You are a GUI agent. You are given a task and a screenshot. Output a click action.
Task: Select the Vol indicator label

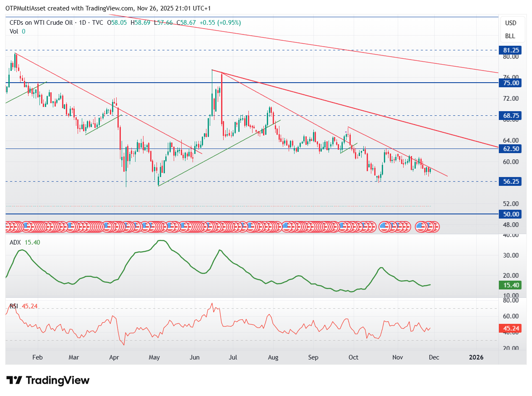pos(14,31)
